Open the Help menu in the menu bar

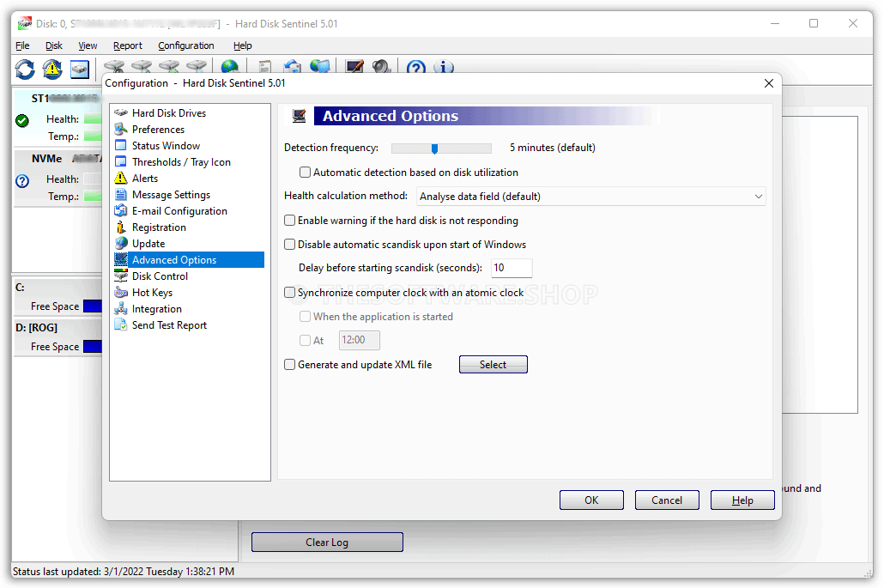coord(242,45)
